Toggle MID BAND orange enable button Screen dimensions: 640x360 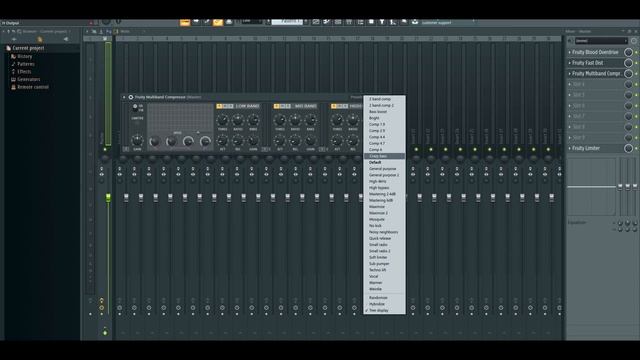tap(277, 106)
